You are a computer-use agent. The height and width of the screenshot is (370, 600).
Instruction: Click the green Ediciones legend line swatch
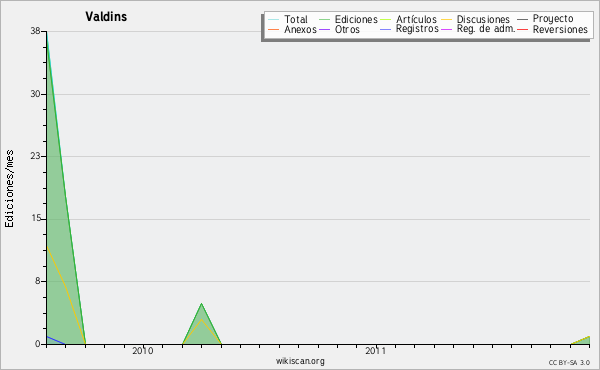[x=324, y=20]
